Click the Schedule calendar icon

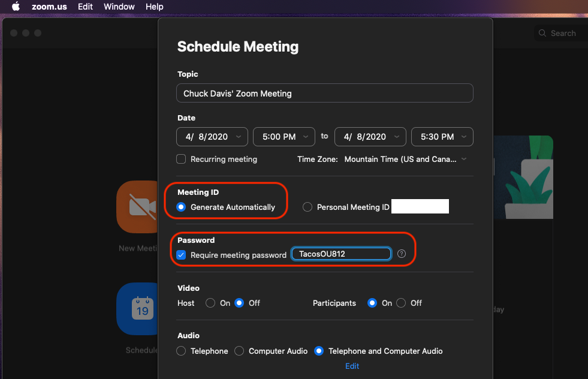click(x=137, y=309)
